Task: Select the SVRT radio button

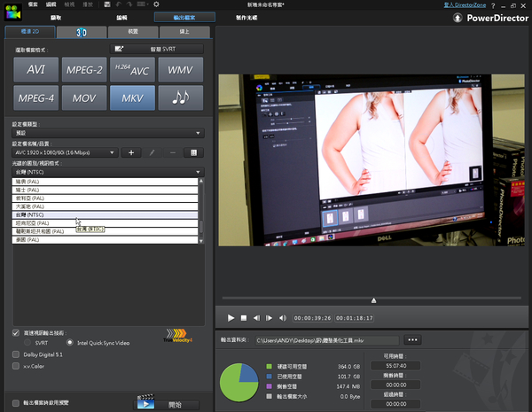Action: click(x=27, y=342)
